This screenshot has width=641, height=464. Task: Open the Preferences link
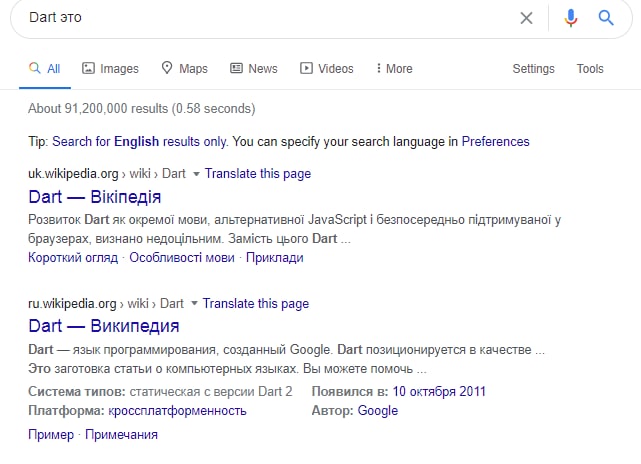tap(495, 141)
